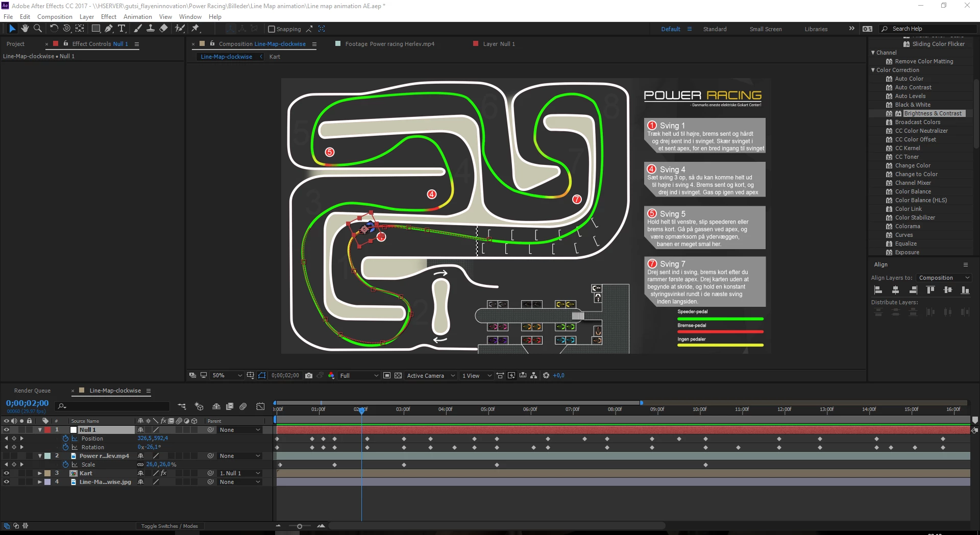Click the Kart breadcrumb in composition navigator

click(275, 57)
